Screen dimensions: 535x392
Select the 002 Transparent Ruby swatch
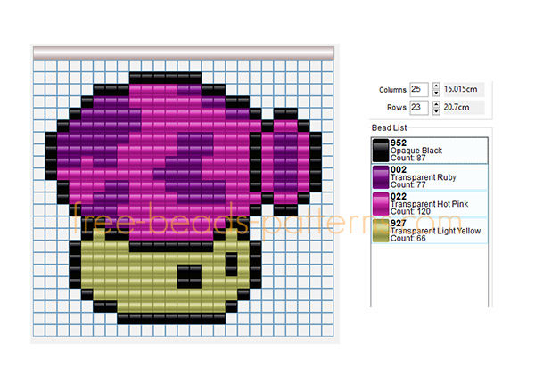click(381, 177)
